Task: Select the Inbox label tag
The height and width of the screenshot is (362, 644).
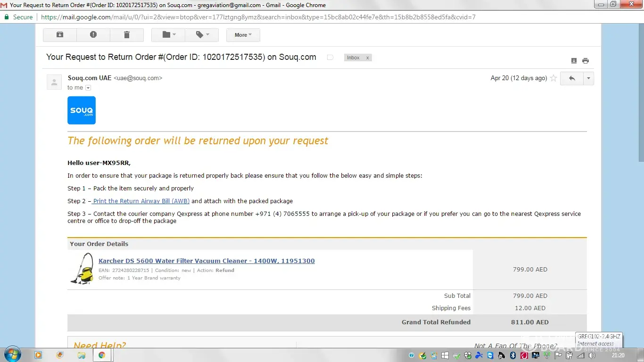Action: pos(353,58)
